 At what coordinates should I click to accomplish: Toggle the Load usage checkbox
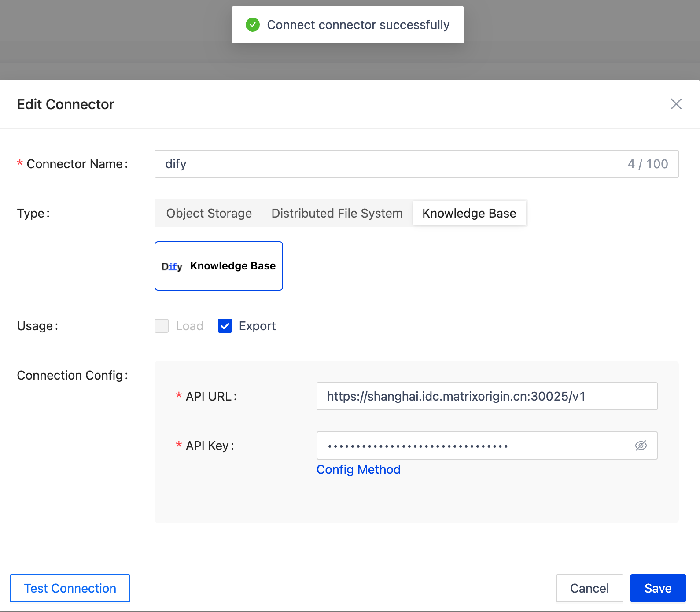click(162, 326)
